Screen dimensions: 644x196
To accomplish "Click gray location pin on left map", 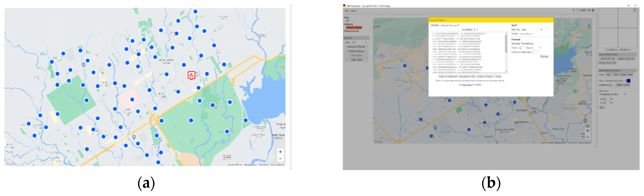I will [84, 65].
